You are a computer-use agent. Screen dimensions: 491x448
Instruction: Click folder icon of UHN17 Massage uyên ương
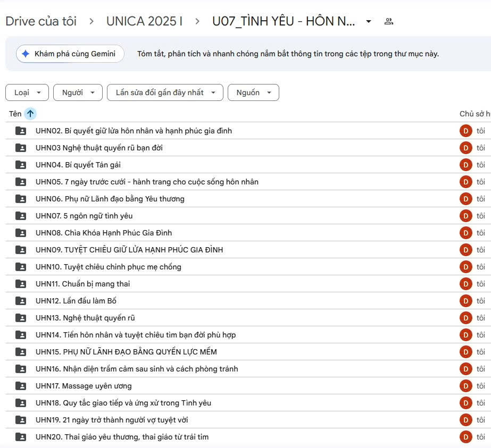[x=21, y=386]
